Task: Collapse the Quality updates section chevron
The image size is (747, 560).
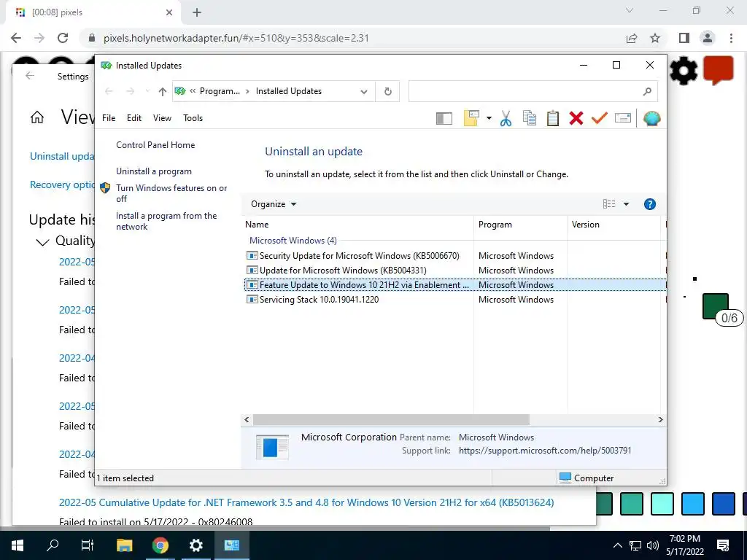Action: (x=42, y=242)
